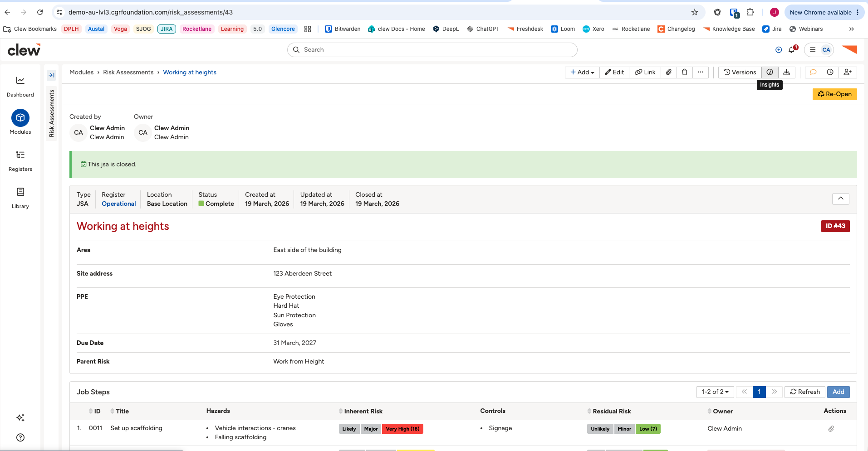Open the more options ellipsis menu
This screenshot has height=451, width=868.
pos(701,72)
